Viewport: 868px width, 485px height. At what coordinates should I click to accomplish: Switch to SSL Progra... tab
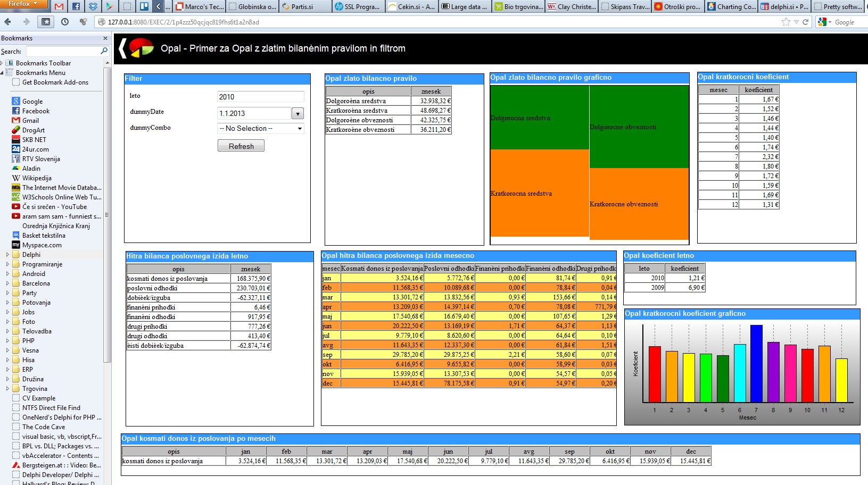click(358, 6)
